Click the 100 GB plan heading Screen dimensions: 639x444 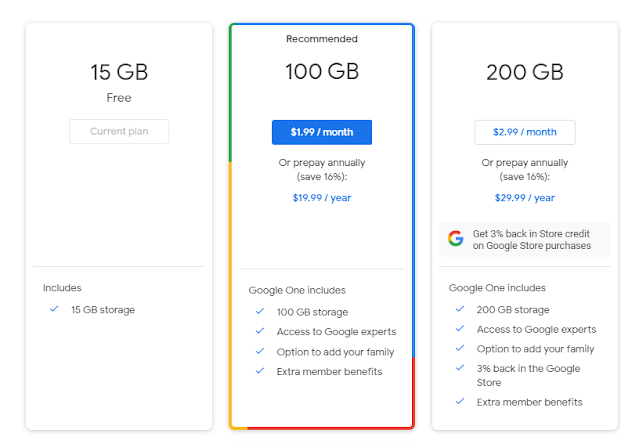click(x=321, y=73)
